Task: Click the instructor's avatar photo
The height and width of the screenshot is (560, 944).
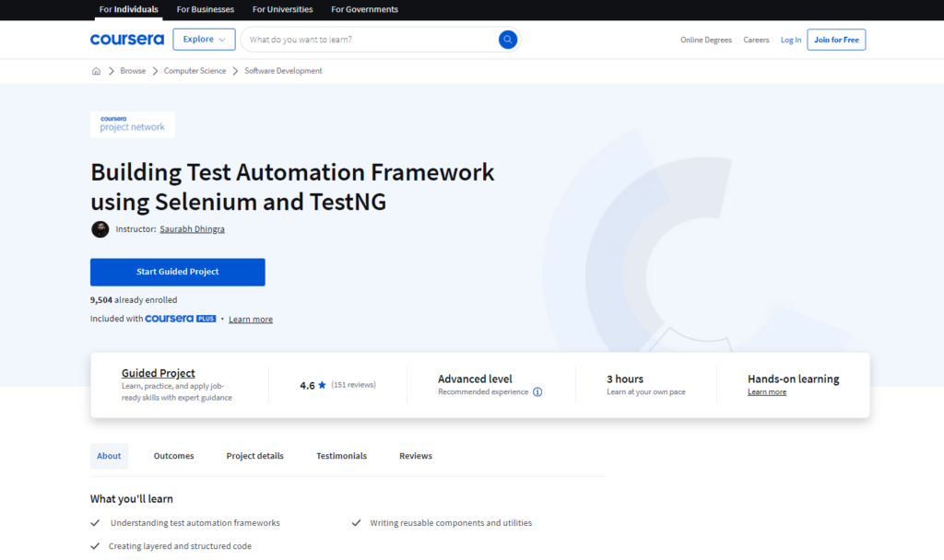Action: (x=100, y=229)
